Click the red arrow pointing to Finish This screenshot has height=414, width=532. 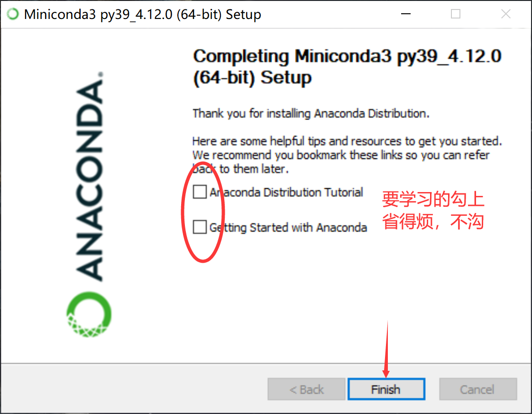pos(387,349)
